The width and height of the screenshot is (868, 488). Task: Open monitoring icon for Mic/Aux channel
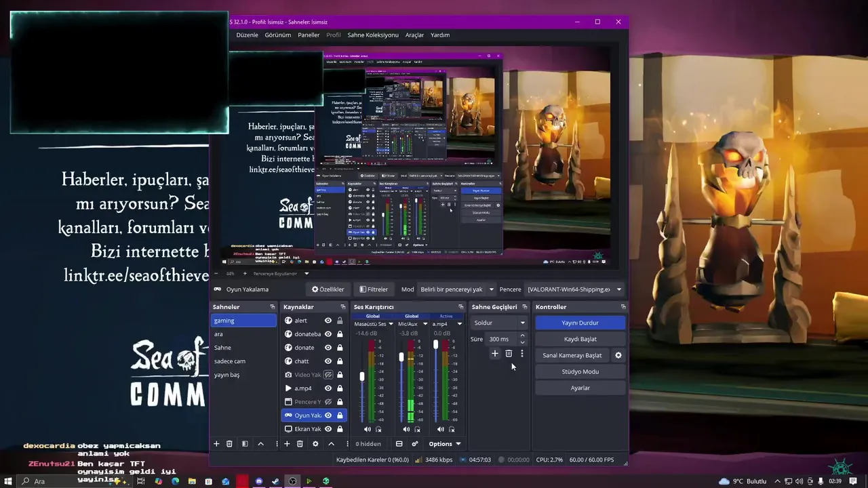point(417,429)
